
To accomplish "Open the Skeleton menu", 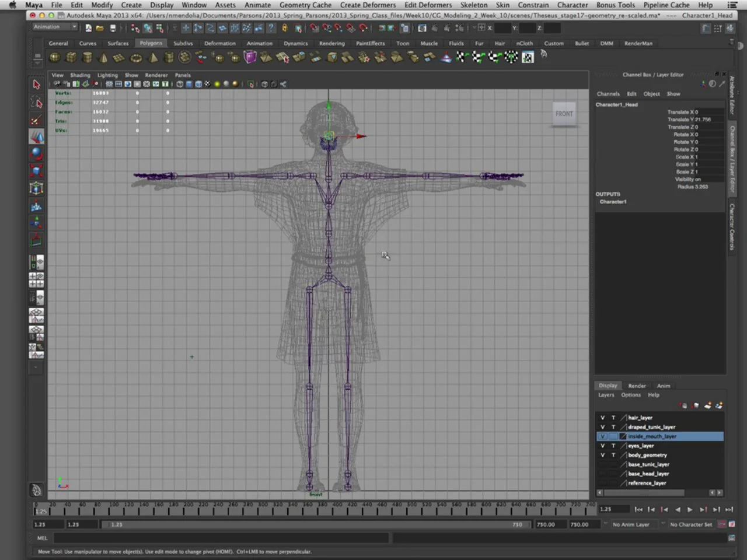I will pos(474,5).
